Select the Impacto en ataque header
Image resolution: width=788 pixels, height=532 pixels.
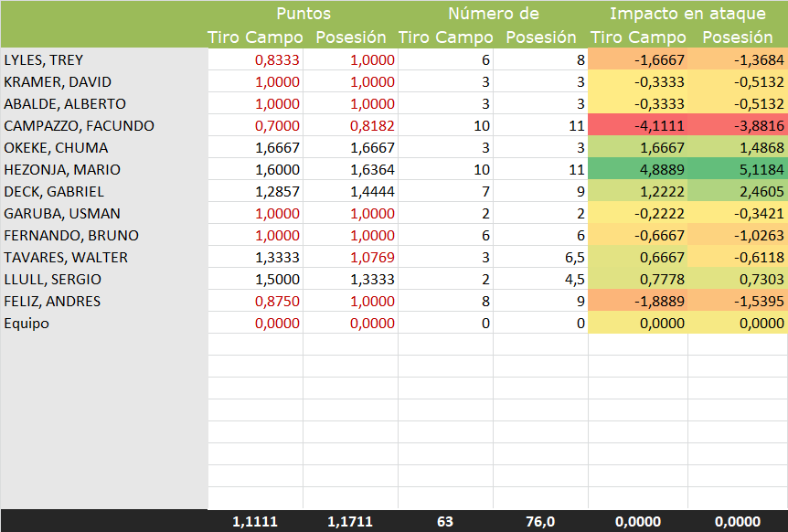coord(687,14)
